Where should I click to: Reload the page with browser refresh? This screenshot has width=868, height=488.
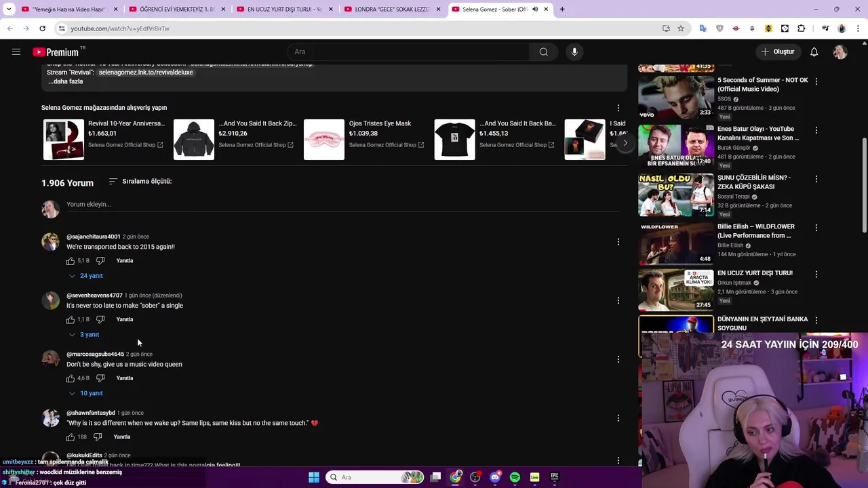42,28
